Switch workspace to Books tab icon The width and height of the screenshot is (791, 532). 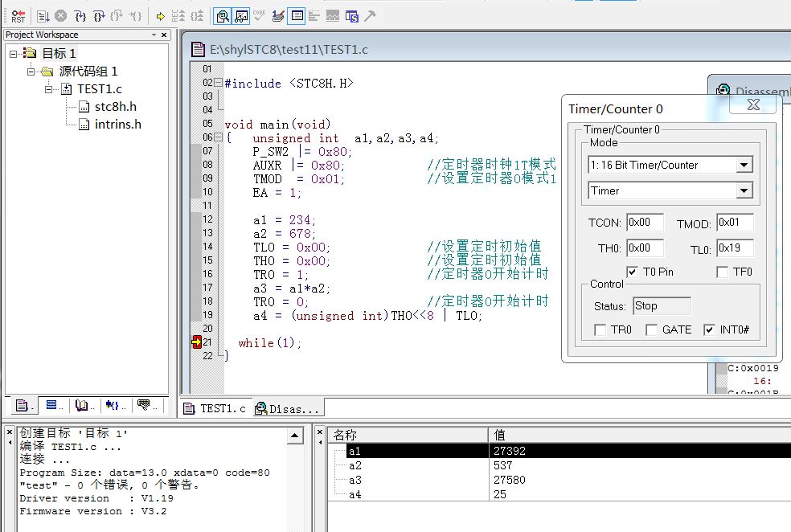point(84,405)
